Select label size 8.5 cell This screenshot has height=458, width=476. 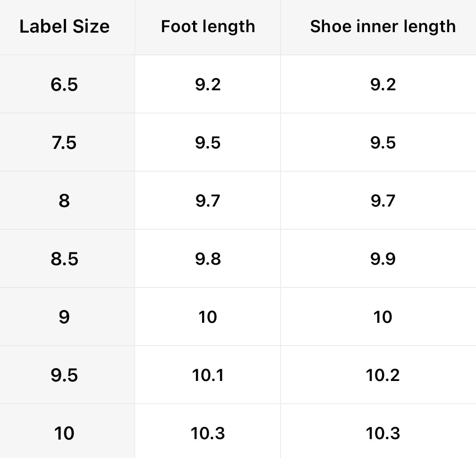click(64, 259)
